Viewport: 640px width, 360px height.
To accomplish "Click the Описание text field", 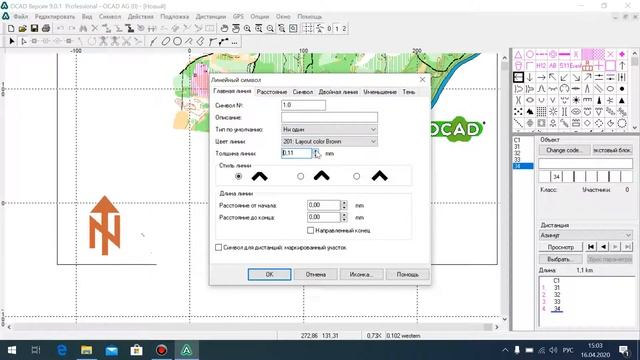I will tap(329, 118).
